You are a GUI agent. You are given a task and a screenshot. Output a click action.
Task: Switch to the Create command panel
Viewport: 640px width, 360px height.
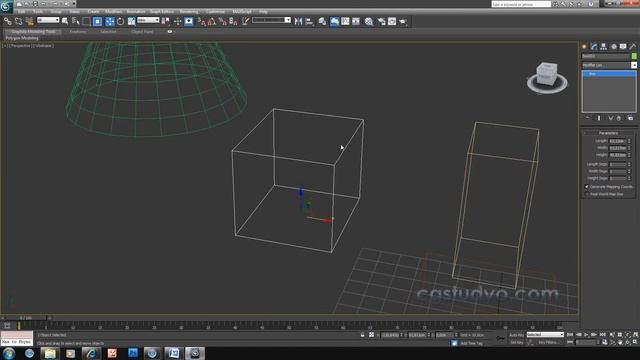584,47
